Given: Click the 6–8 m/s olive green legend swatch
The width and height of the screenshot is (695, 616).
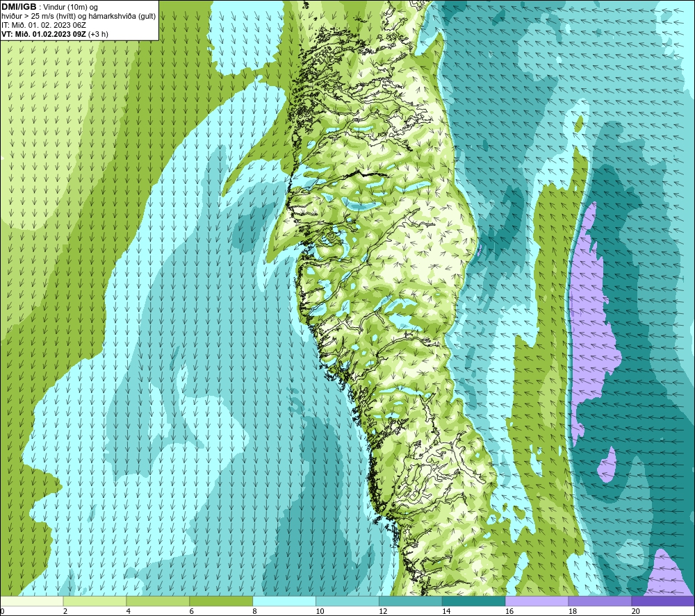Looking at the screenshot, I should (221, 601).
